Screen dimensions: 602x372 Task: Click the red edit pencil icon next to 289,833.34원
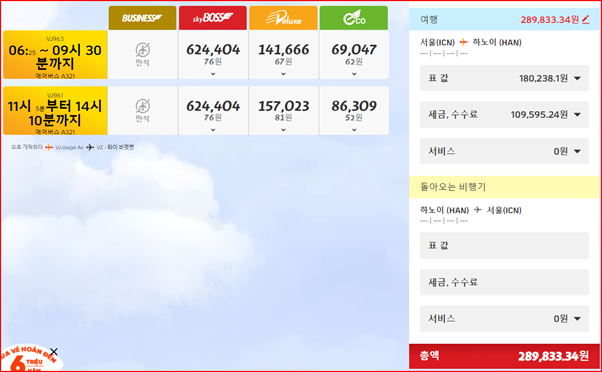tap(585, 19)
